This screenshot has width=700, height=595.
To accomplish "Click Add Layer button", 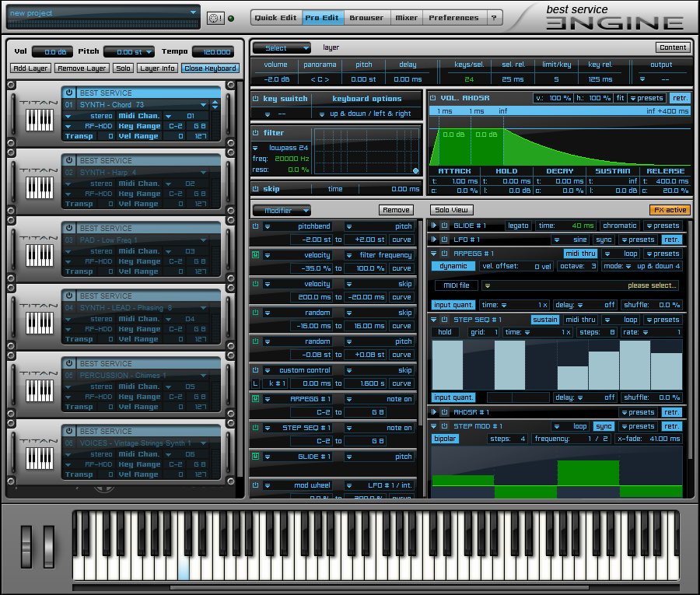I will (30, 68).
